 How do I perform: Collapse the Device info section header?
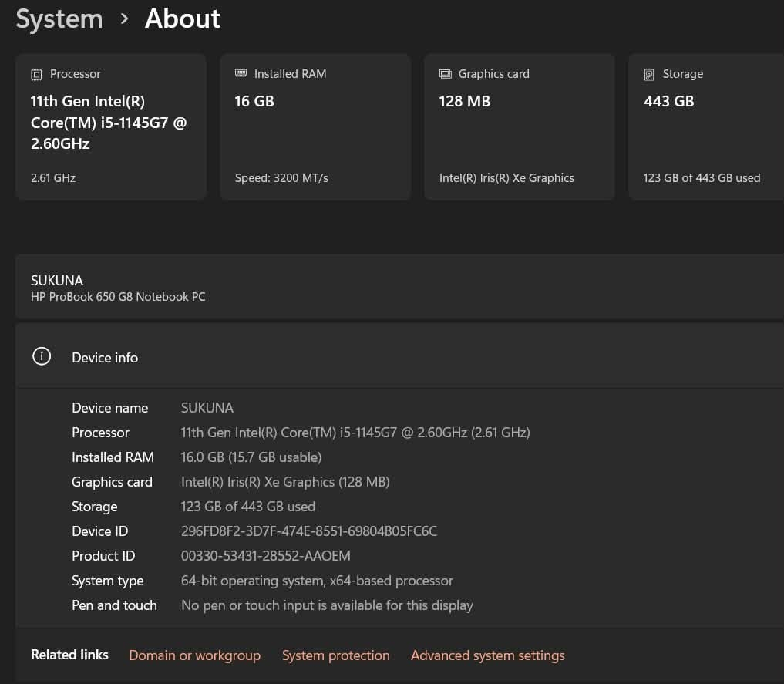click(x=399, y=357)
